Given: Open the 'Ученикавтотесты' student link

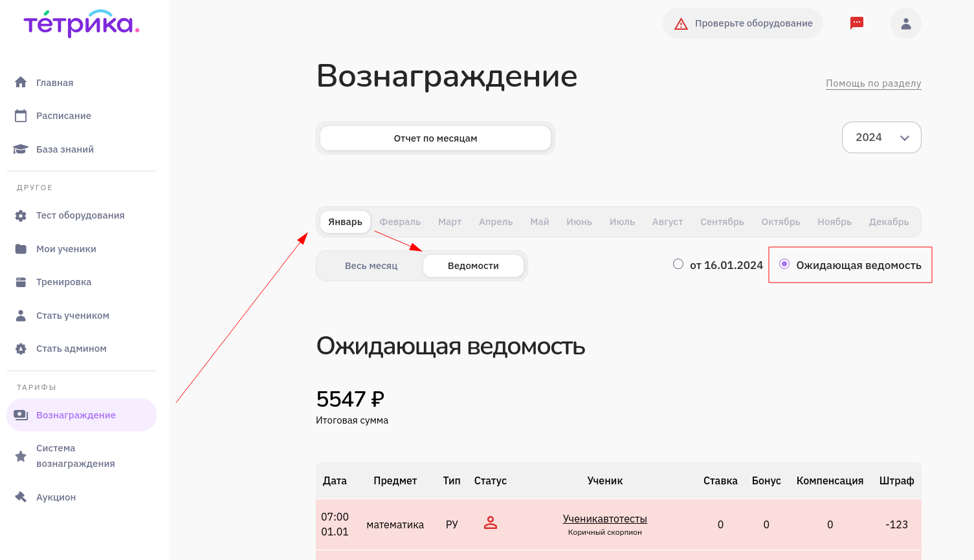Looking at the screenshot, I should pyautogui.click(x=605, y=519).
